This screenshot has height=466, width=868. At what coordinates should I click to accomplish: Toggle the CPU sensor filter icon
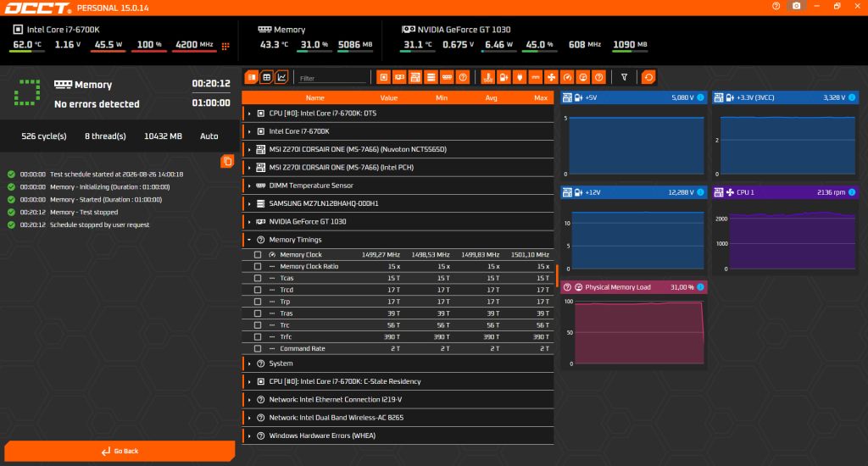[383, 77]
